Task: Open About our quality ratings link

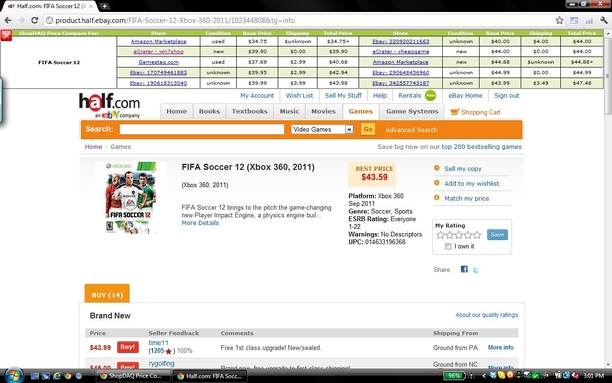Action: (486, 315)
